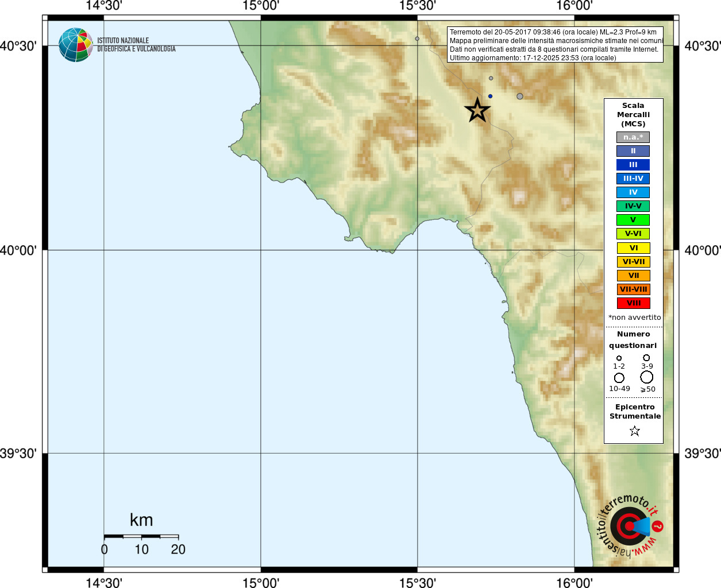Click the left axis label 40°30'

(18, 46)
